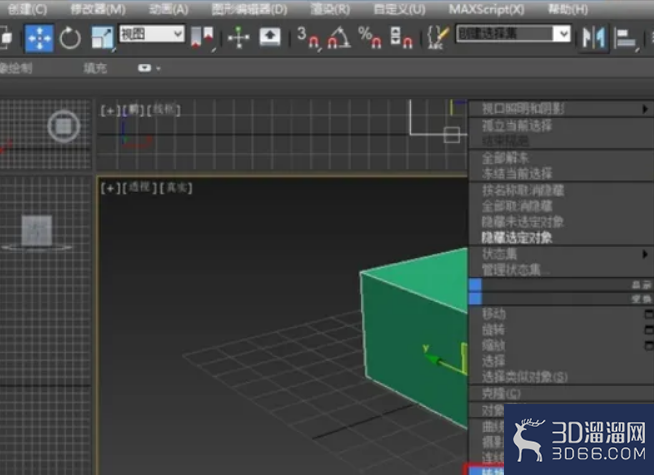The image size is (654, 475).
Task: Click the [真实] shading label
Action: point(176,188)
